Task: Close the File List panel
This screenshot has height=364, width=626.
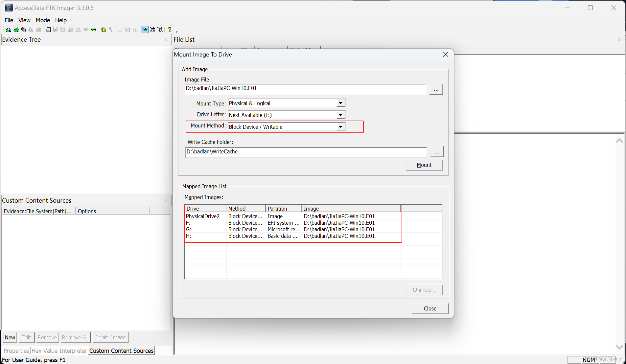Action: coord(619,40)
